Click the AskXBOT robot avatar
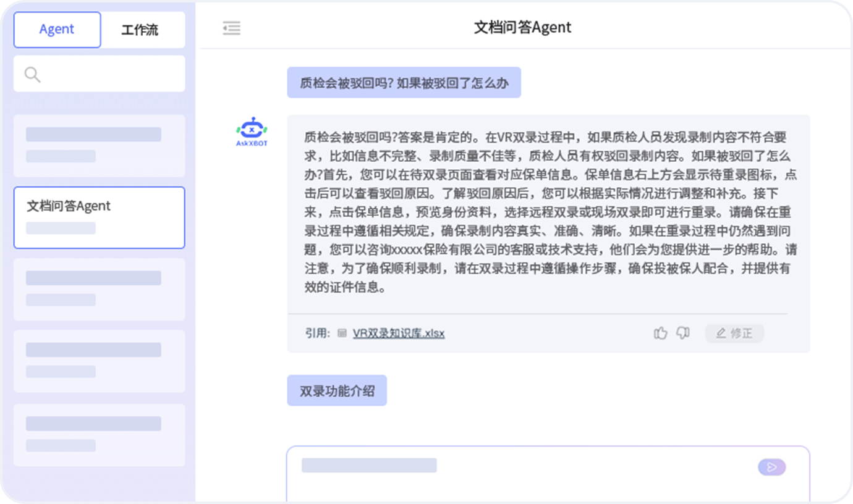853x504 pixels. (x=252, y=131)
